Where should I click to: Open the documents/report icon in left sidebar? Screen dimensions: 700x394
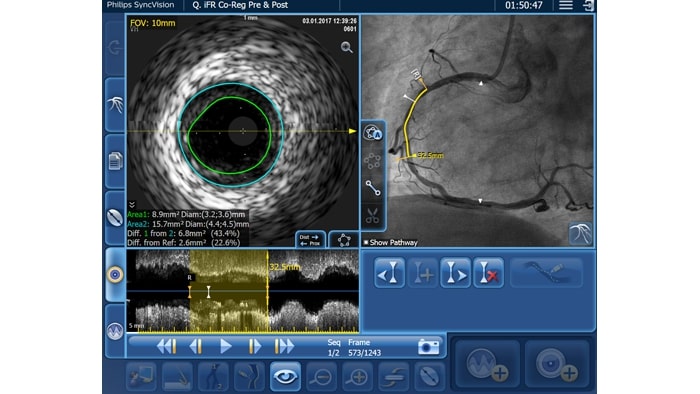(115, 161)
